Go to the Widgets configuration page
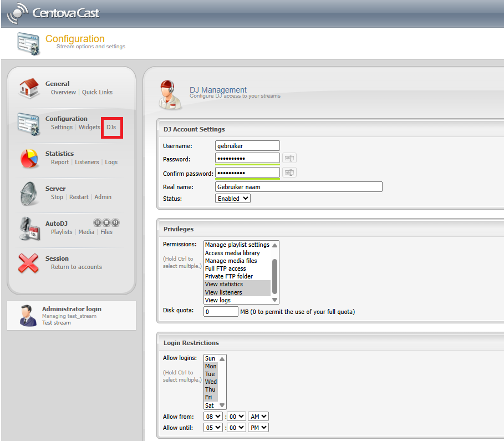 [x=89, y=127]
